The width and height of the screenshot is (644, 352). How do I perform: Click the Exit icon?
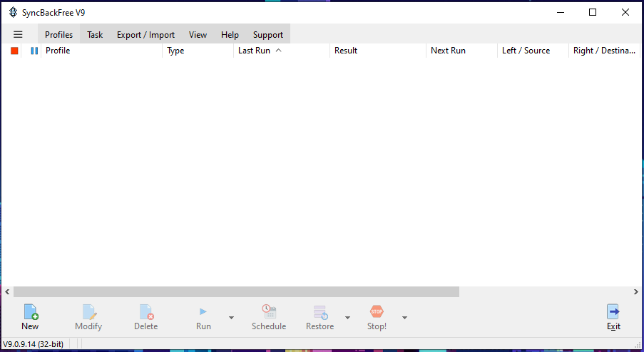pyautogui.click(x=613, y=312)
